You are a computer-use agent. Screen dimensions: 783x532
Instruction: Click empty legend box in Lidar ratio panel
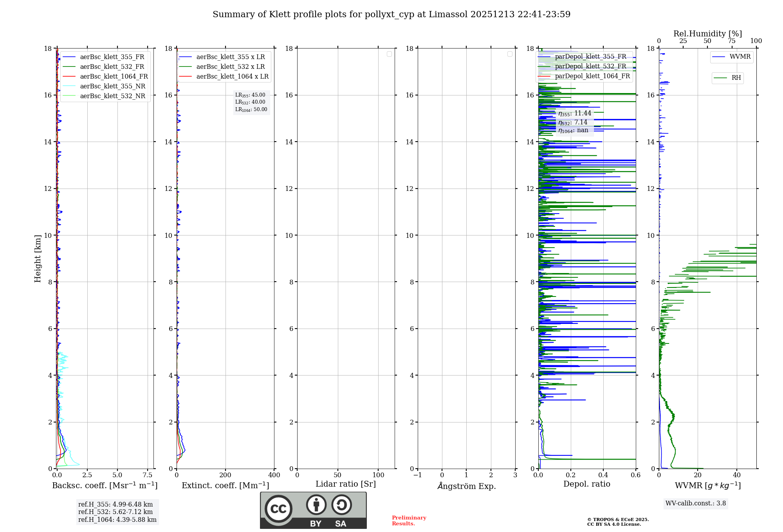389,54
